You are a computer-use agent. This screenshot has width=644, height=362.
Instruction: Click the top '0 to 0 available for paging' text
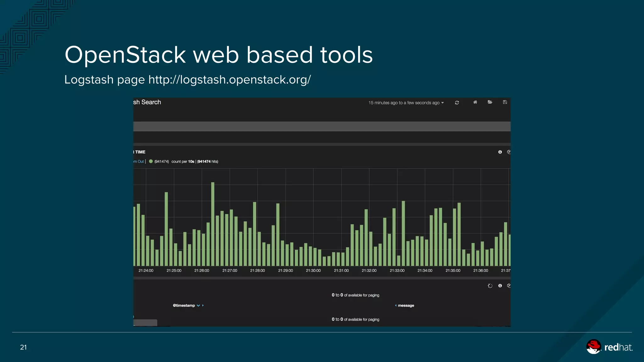(355, 295)
